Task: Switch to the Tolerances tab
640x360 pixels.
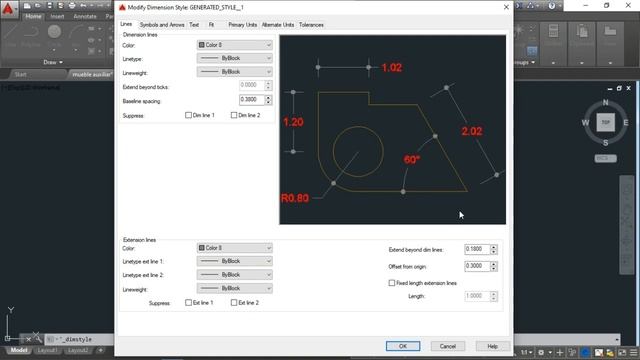Action: [311, 25]
